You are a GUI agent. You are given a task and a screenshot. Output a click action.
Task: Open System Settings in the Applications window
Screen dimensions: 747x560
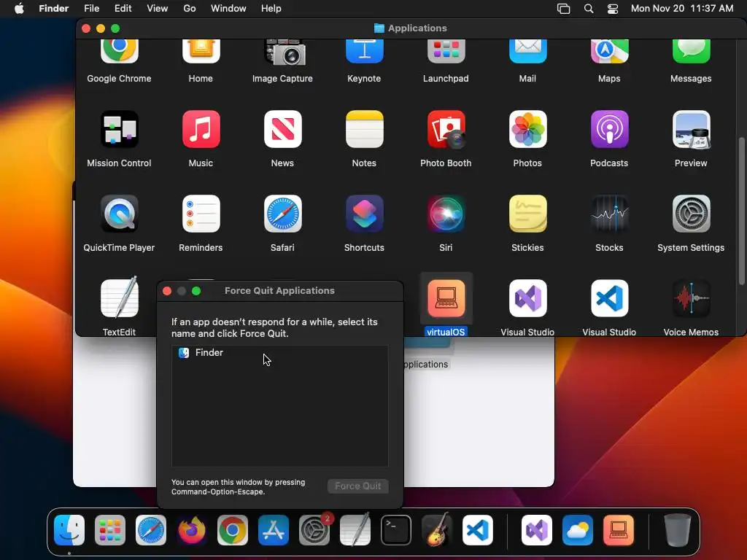[x=692, y=214]
